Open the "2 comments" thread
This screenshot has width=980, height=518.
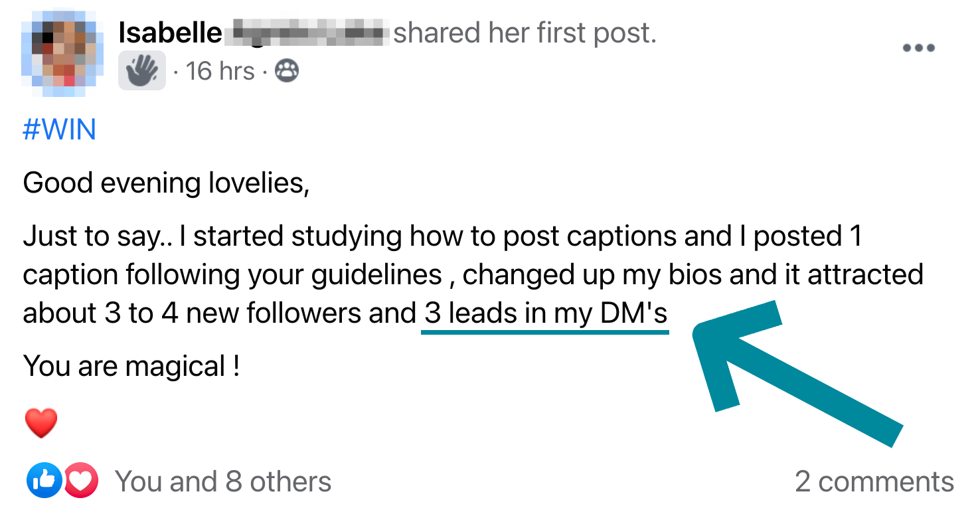tap(874, 482)
